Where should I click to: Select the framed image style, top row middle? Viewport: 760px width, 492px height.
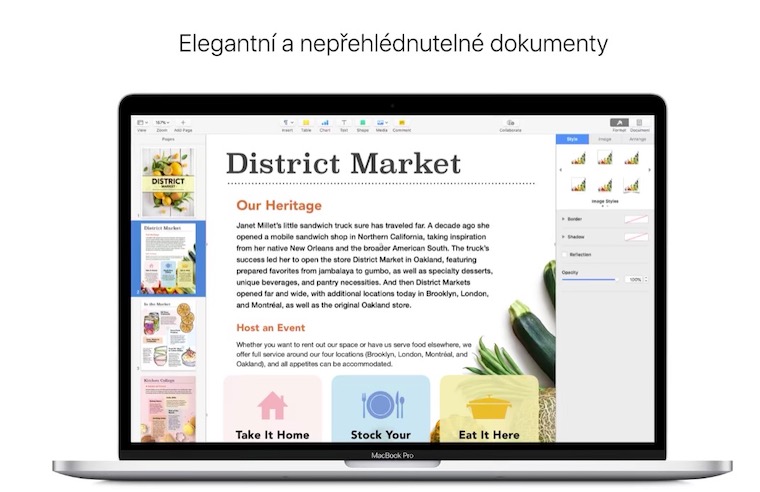tap(605, 158)
